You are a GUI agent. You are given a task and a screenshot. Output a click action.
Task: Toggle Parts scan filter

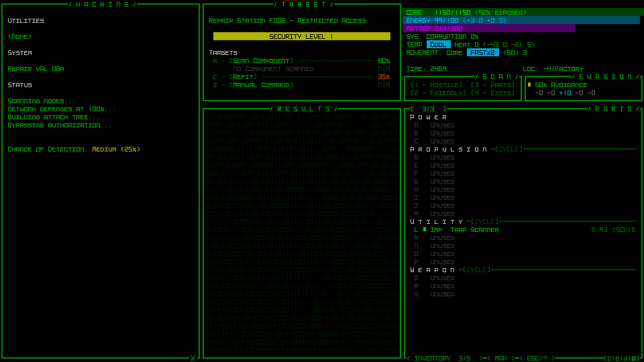[493, 85]
